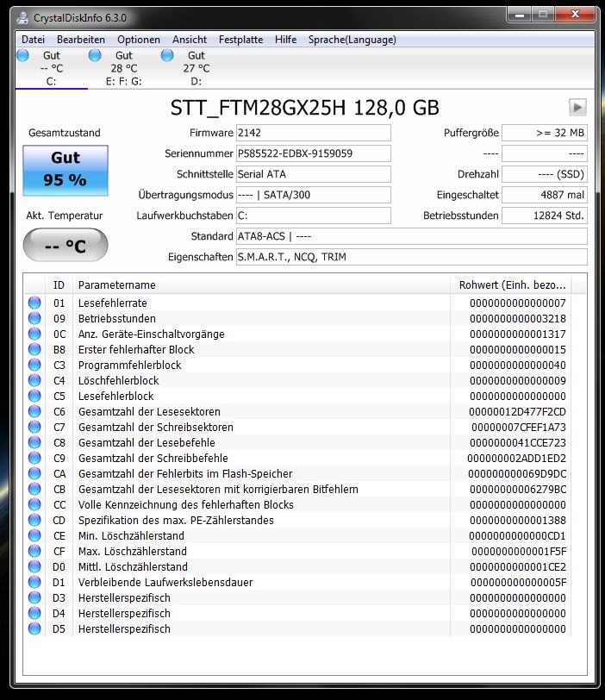Click the Betriebsstunden 12824 Std. field
Viewport: 605px width, 700px height.
[x=545, y=216]
